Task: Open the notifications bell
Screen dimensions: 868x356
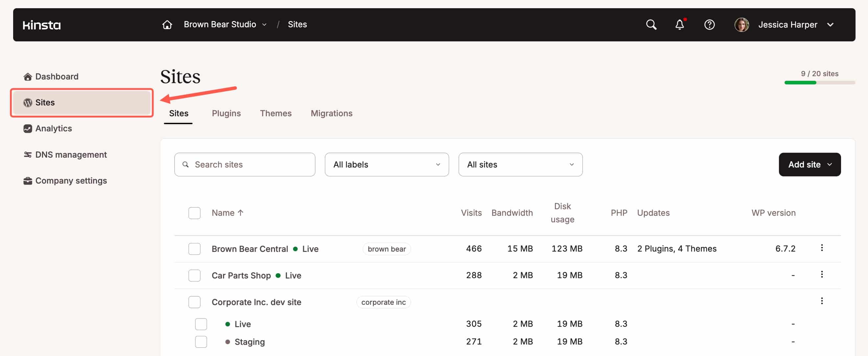Action: (680, 25)
